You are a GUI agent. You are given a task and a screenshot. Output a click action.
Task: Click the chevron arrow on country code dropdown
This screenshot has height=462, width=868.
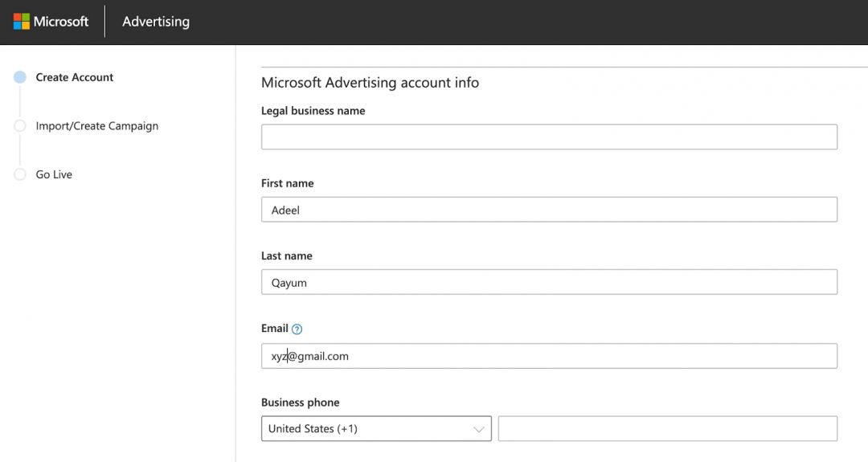pos(479,429)
